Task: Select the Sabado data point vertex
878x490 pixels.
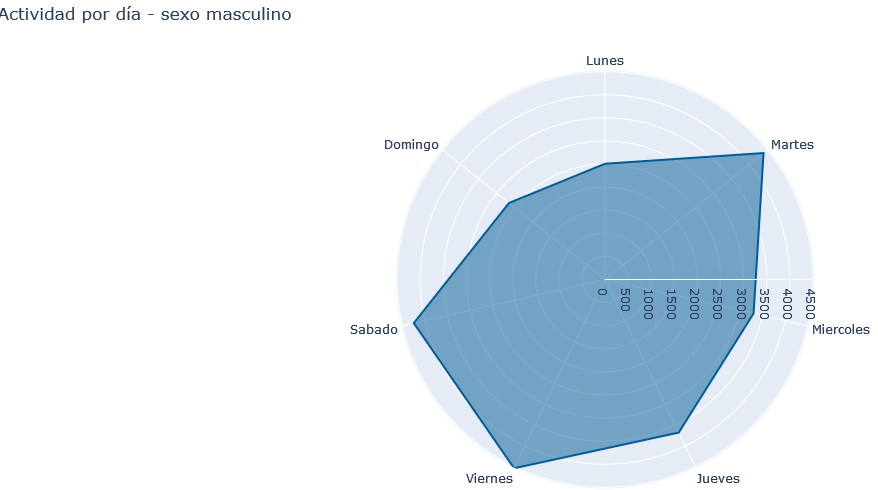Action: click(414, 323)
